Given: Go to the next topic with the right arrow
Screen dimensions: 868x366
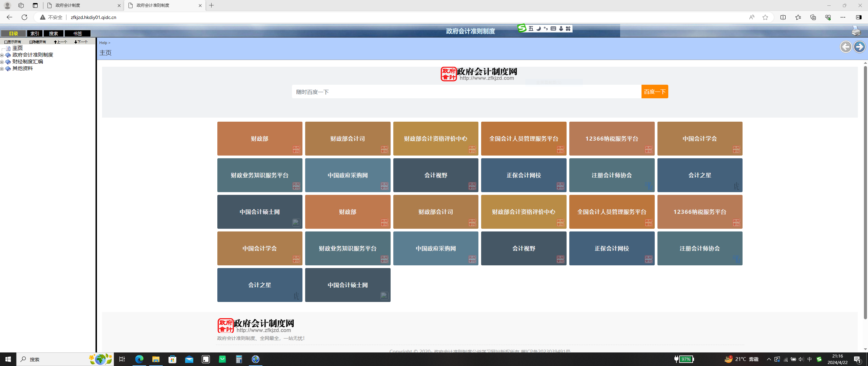Looking at the screenshot, I should (x=860, y=47).
